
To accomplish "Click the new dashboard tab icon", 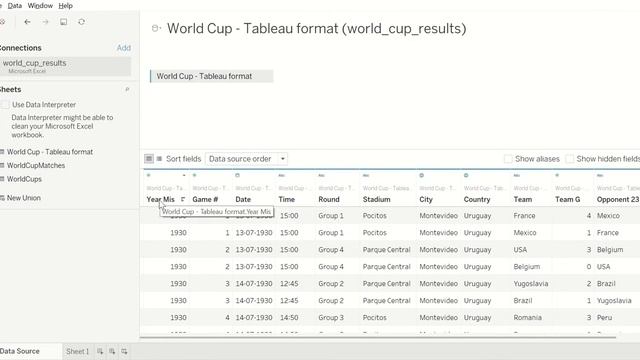I will pyautogui.click(x=112, y=351).
